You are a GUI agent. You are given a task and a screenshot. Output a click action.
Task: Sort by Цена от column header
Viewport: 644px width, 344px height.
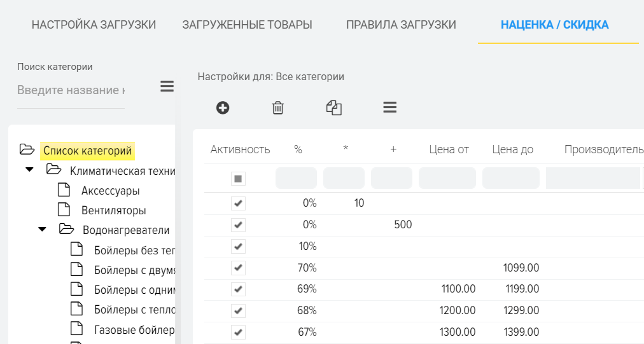tap(448, 149)
